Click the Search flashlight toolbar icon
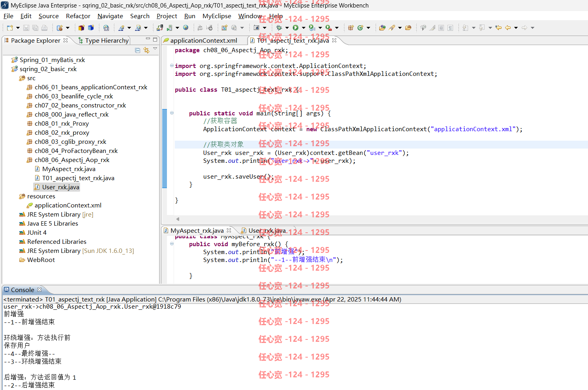The width and height of the screenshot is (588, 390). [392, 28]
